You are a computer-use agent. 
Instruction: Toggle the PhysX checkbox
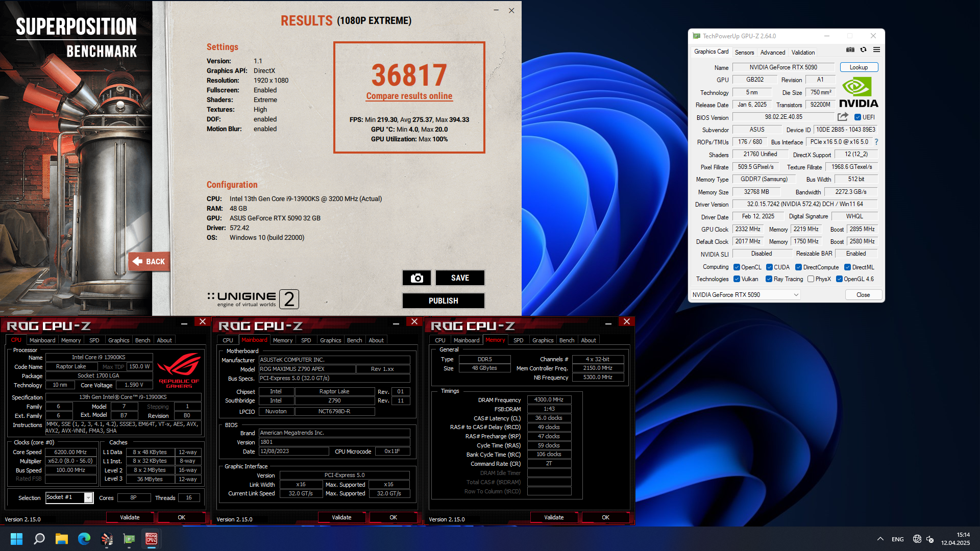(811, 279)
